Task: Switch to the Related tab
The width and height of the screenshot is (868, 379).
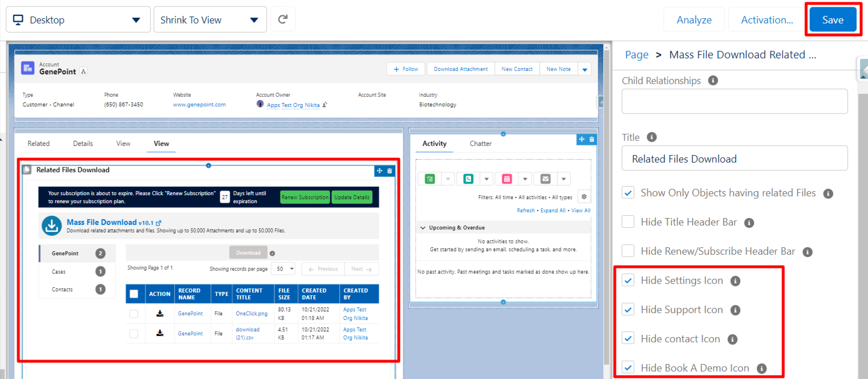Action: (x=38, y=144)
